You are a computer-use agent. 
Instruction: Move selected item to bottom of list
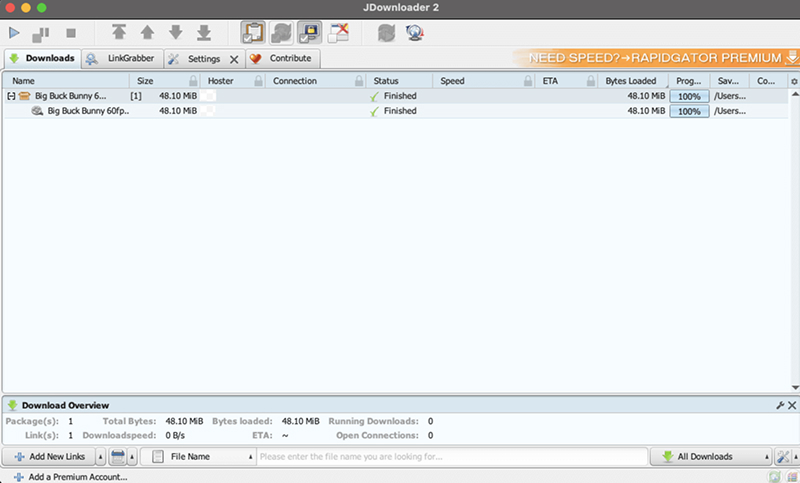204,33
